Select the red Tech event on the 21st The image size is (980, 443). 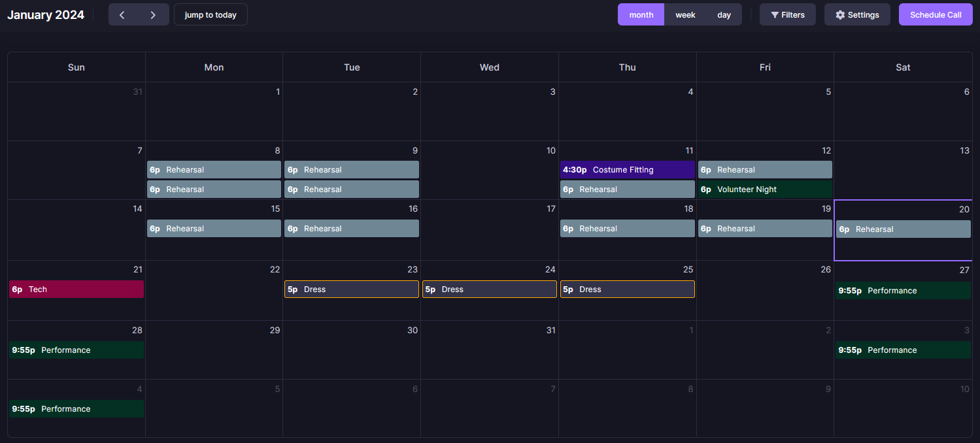76,289
